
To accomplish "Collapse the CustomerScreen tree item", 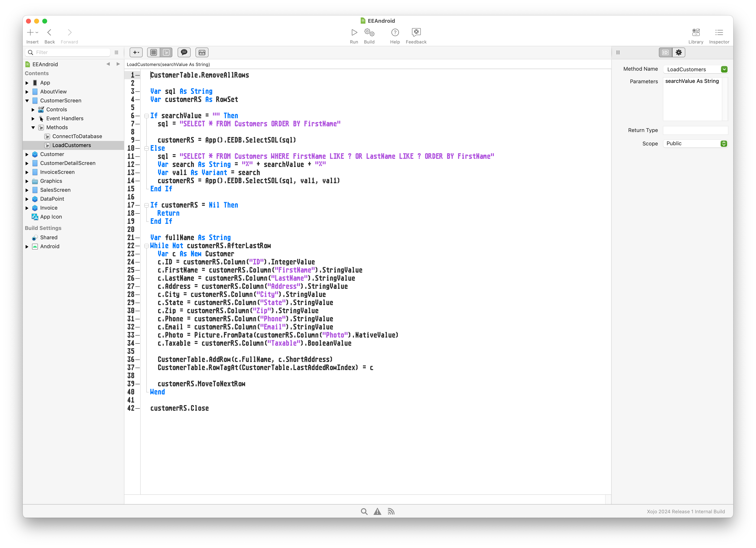I will point(27,101).
